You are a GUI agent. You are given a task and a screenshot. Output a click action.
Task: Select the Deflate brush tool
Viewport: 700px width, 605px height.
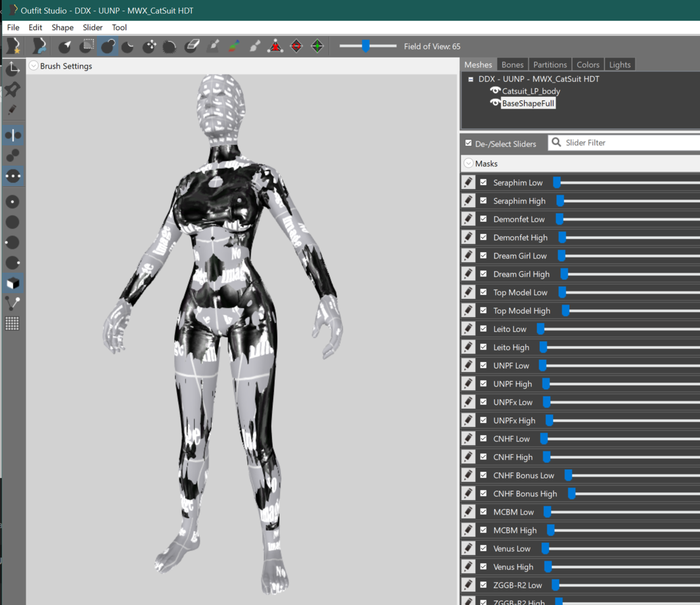click(x=128, y=46)
